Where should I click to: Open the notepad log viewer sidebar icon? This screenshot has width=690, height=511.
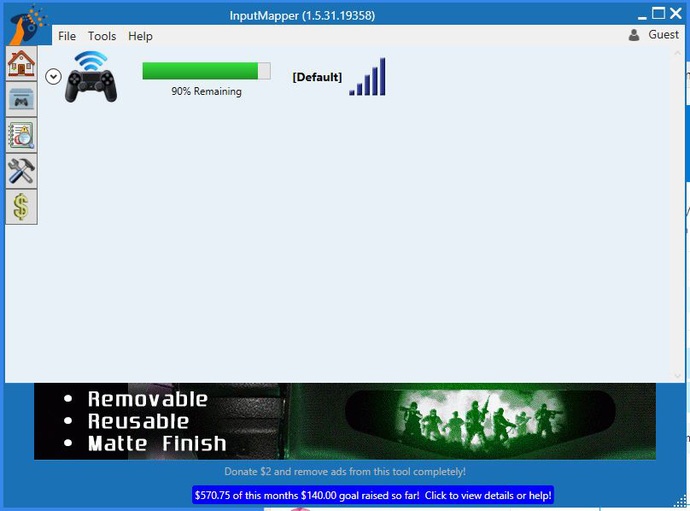click(x=21, y=136)
